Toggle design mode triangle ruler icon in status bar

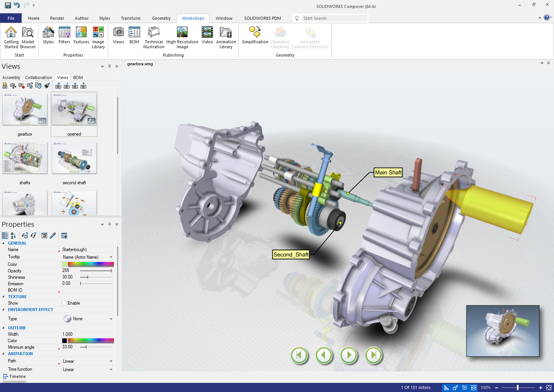[x=447, y=387]
